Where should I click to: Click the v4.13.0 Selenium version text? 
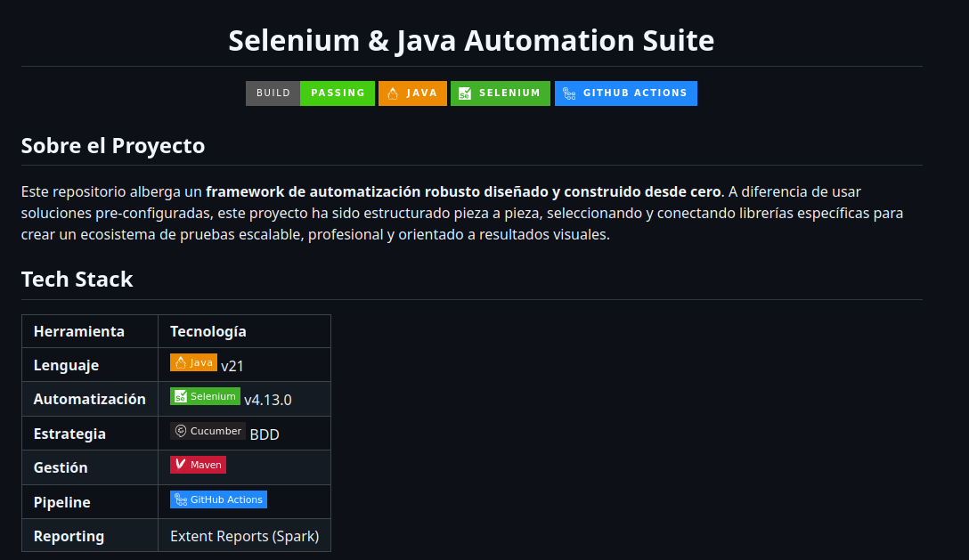point(266,400)
